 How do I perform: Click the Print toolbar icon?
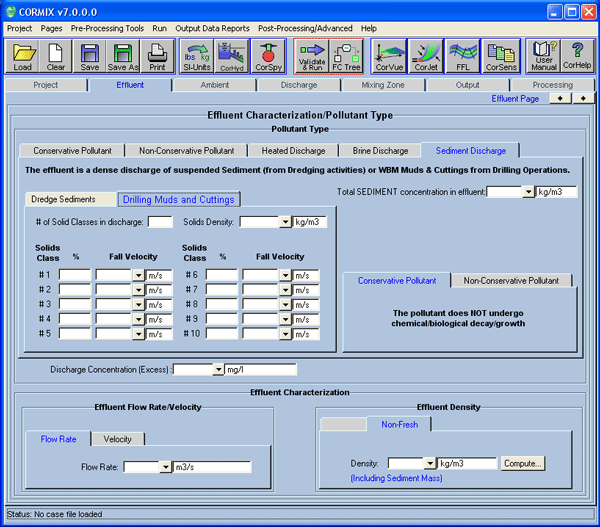(x=157, y=57)
